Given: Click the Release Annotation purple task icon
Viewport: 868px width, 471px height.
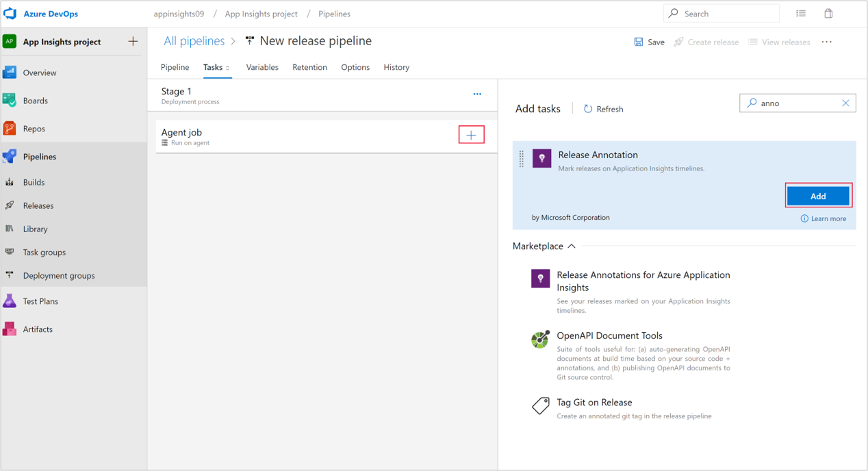Looking at the screenshot, I should point(542,159).
